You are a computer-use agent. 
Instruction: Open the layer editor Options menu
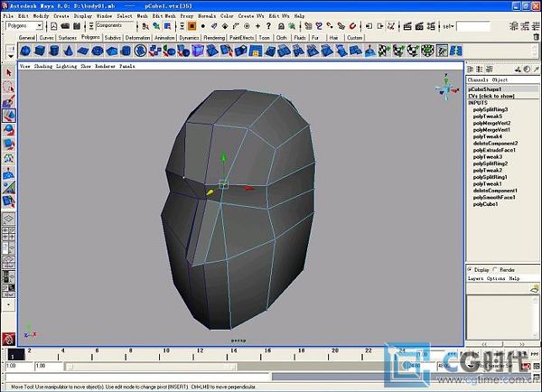click(x=496, y=278)
